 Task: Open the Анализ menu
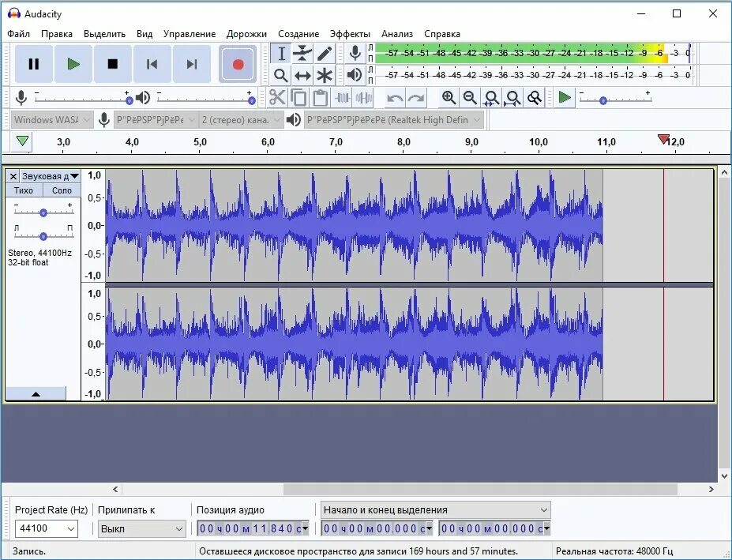(397, 34)
